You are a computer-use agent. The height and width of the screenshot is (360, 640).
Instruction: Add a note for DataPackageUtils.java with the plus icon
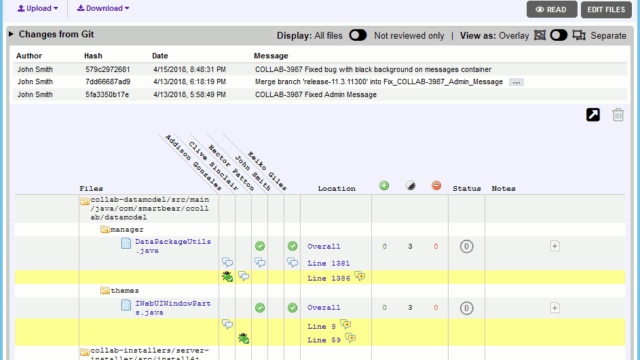point(555,246)
